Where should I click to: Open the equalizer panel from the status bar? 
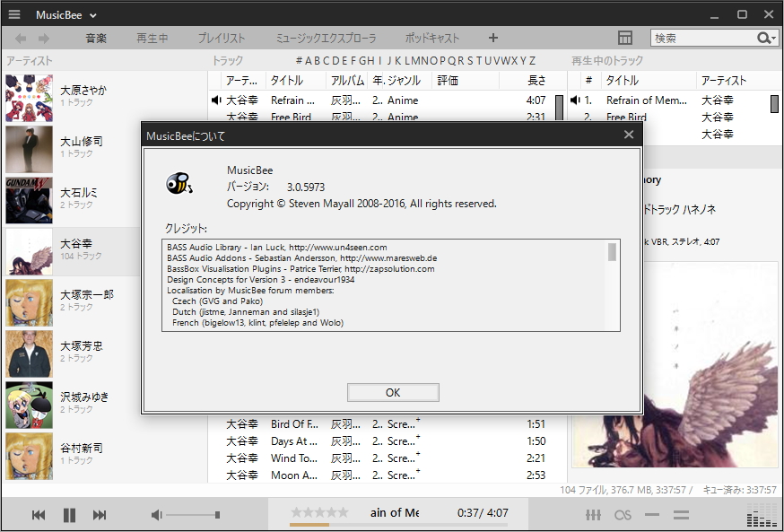(593, 515)
